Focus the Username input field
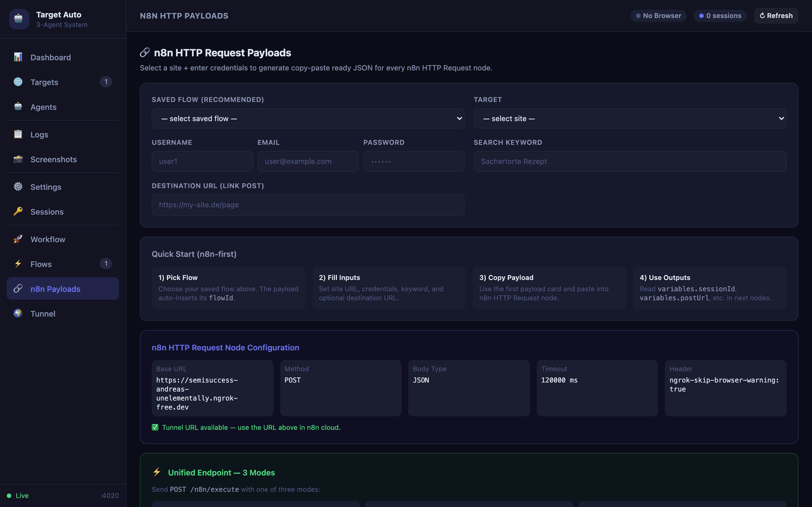 [202, 161]
